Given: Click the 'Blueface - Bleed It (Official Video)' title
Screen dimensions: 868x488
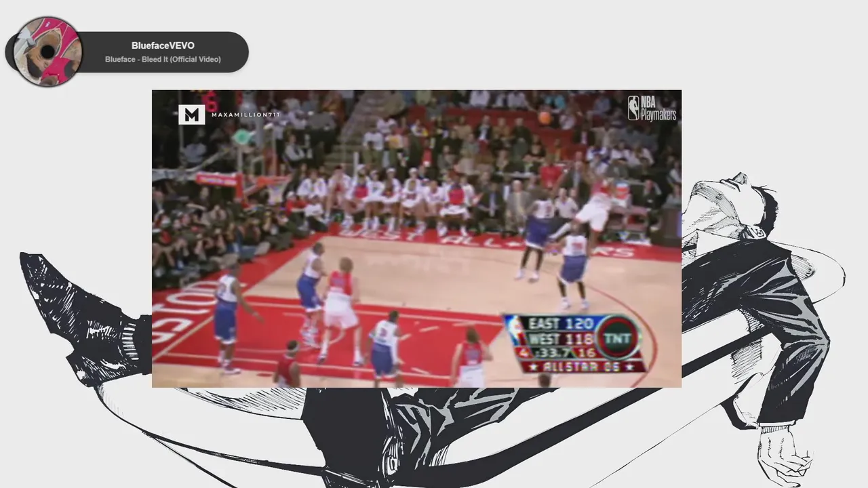Looking at the screenshot, I should [163, 60].
